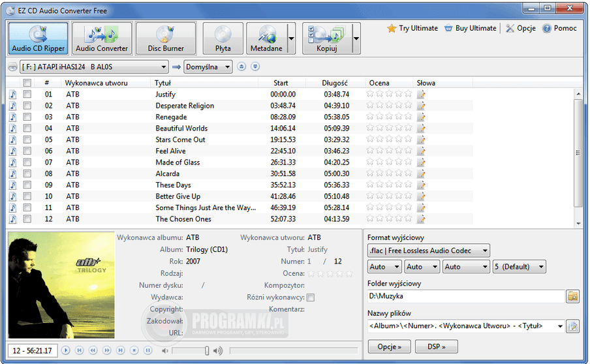This screenshot has height=364, width=590.
Task: Open the Audio CD Ripper mode
Action: click(x=38, y=38)
